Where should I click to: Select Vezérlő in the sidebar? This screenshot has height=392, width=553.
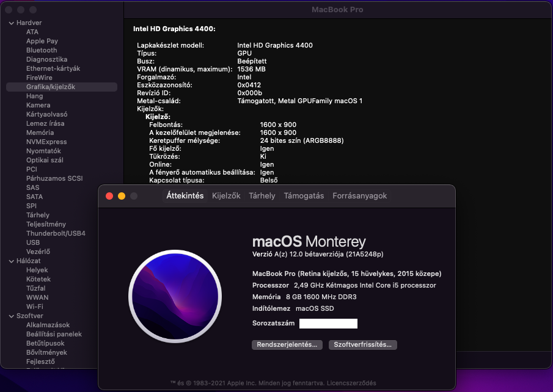[38, 252]
